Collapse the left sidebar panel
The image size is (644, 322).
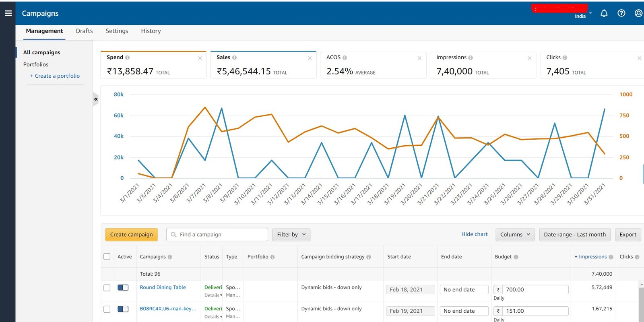coord(96,99)
